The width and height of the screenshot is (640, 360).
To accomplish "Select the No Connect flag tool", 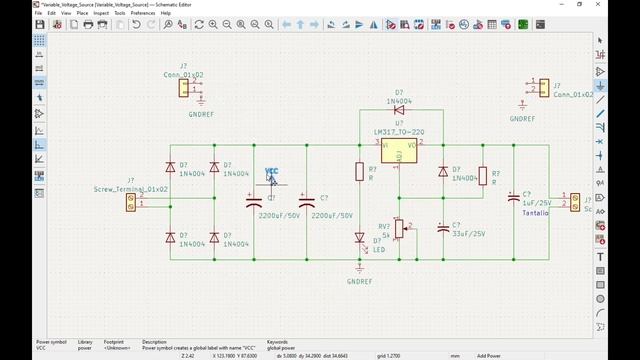I will point(600,142).
